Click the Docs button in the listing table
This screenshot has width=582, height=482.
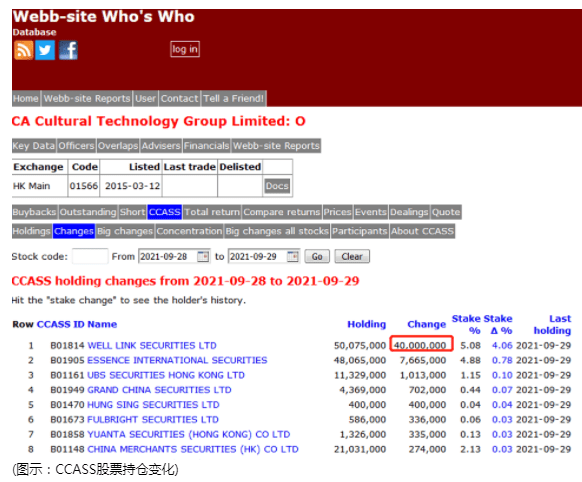(x=277, y=186)
